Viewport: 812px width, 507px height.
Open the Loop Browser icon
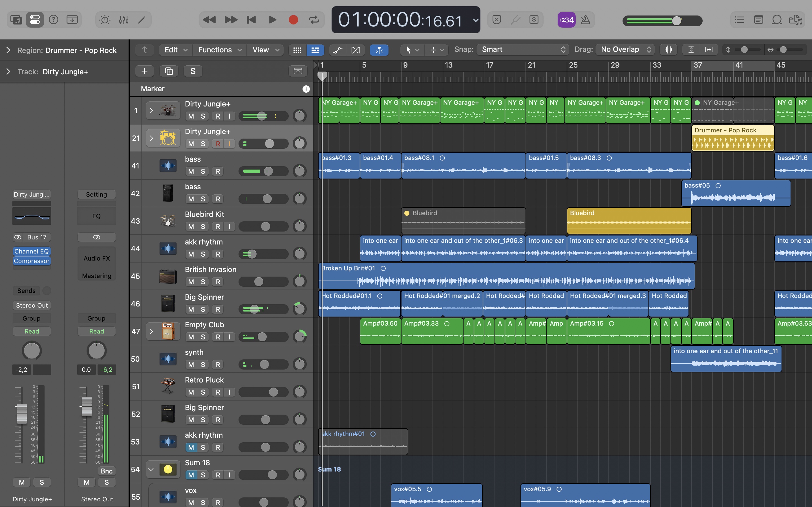tap(777, 20)
